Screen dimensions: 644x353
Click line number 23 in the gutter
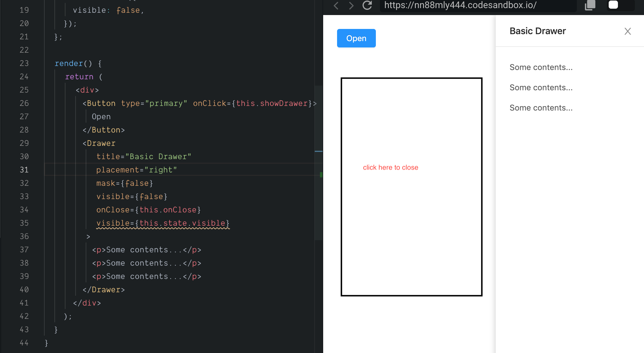(24, 63)
